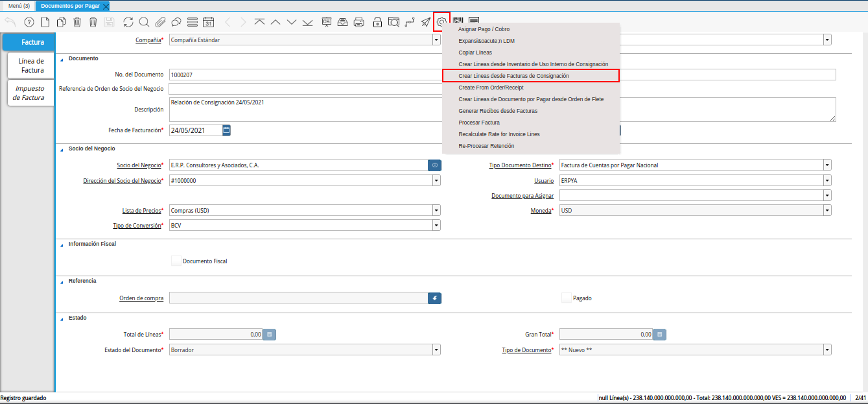
Task: Click the Print toolbar icon
Action: tap(358, 22)
